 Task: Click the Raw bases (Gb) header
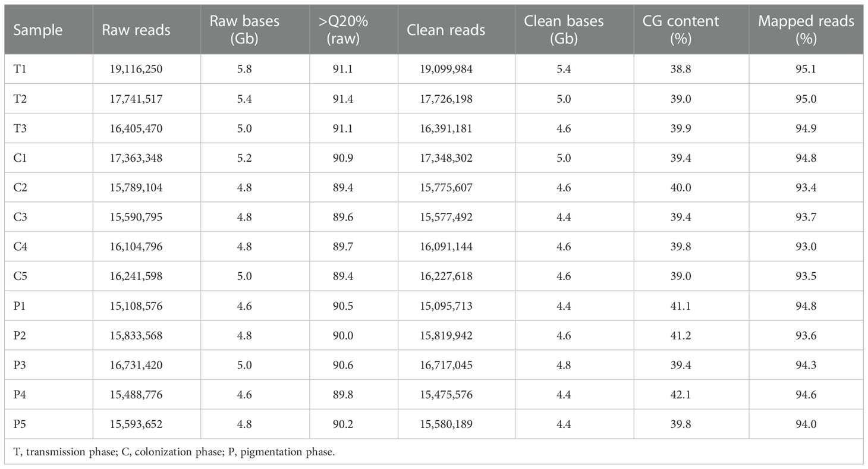[244, 30]
